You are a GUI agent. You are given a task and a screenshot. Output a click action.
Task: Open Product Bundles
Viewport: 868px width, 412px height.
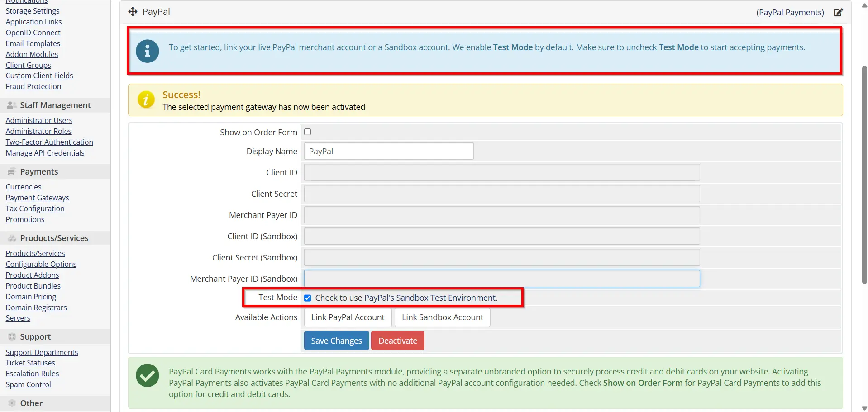click(x=33, y=286)
